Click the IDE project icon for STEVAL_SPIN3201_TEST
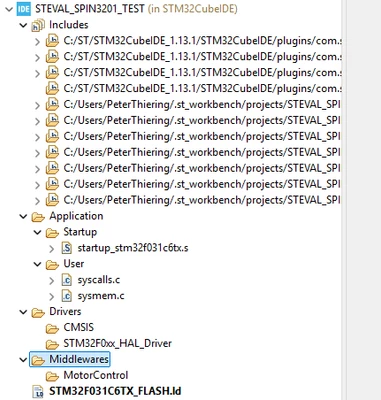381x400 pixels. [x=23, y=9]
